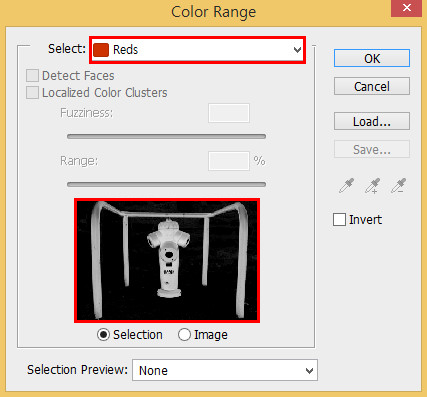Close the Color Range dialog

pos(407,8)
